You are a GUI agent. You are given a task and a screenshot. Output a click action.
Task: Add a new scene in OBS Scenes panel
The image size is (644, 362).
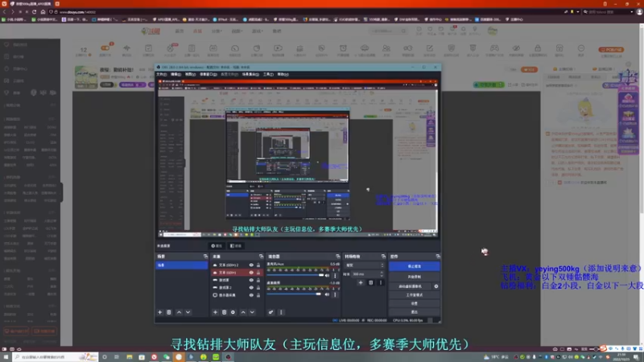(x=159, y=312)
